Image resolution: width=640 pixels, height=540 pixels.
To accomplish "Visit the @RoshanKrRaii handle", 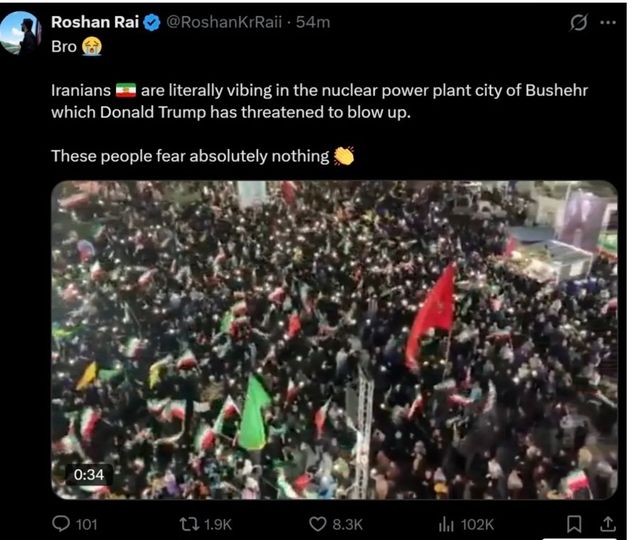I will coord(224,22).
